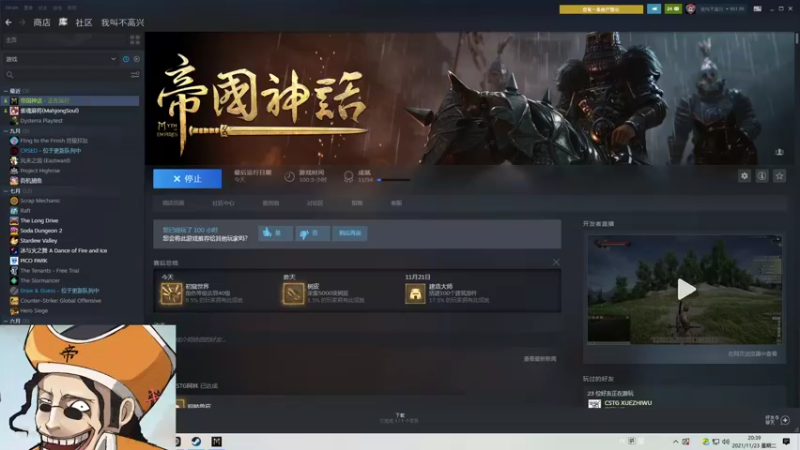Open downloads status at bottom
The height and width of the screenshot is (450, 800).
[x=399, y=418]
